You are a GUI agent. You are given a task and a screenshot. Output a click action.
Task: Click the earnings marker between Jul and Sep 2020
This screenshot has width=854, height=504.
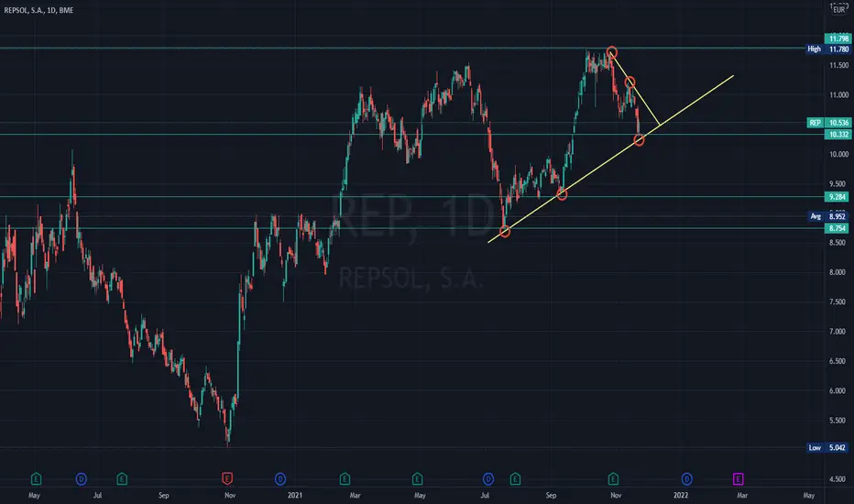(x=122, y=478)
